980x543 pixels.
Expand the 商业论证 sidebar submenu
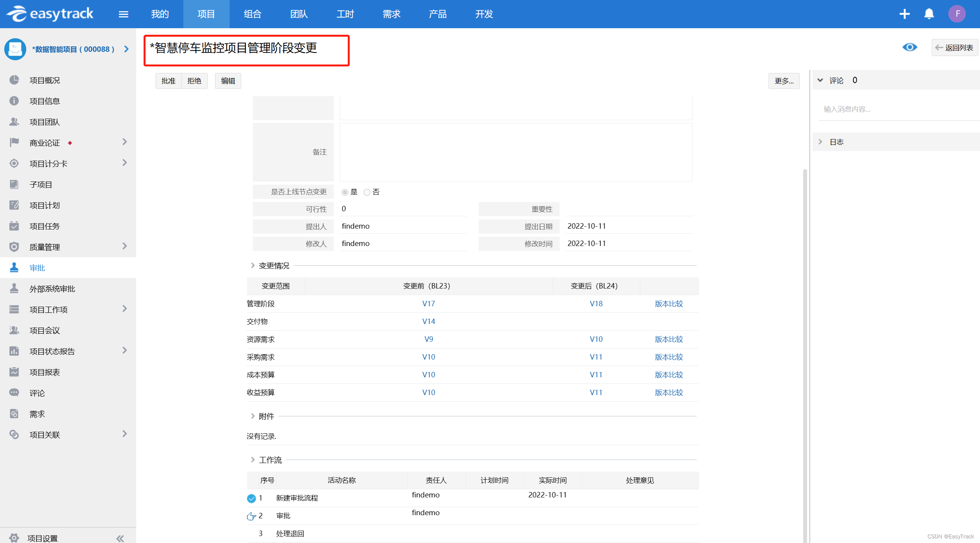click(124, 142)
